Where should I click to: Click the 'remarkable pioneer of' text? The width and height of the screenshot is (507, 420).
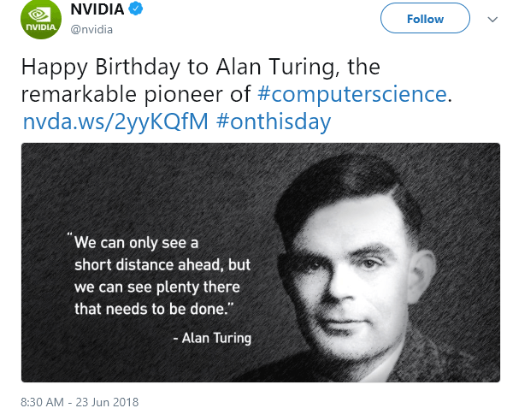(136, 94)
